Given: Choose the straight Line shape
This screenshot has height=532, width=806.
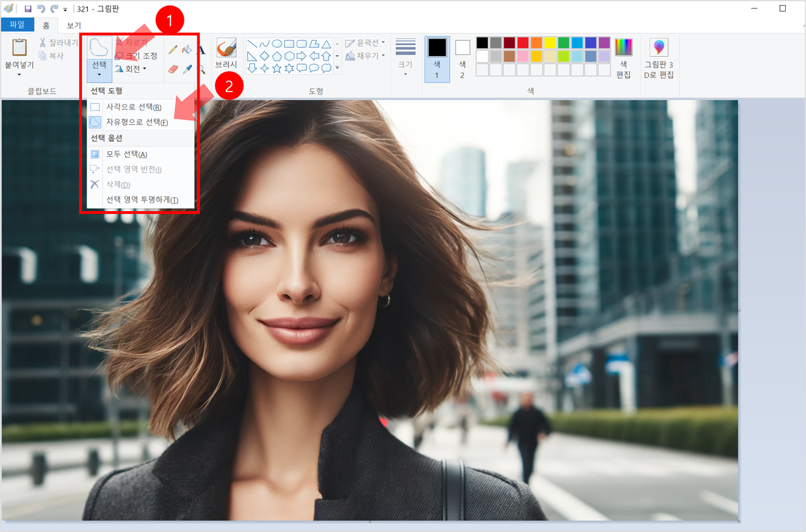Looking at the screenshot, I should pyautogui.click(x=252, y=44).
